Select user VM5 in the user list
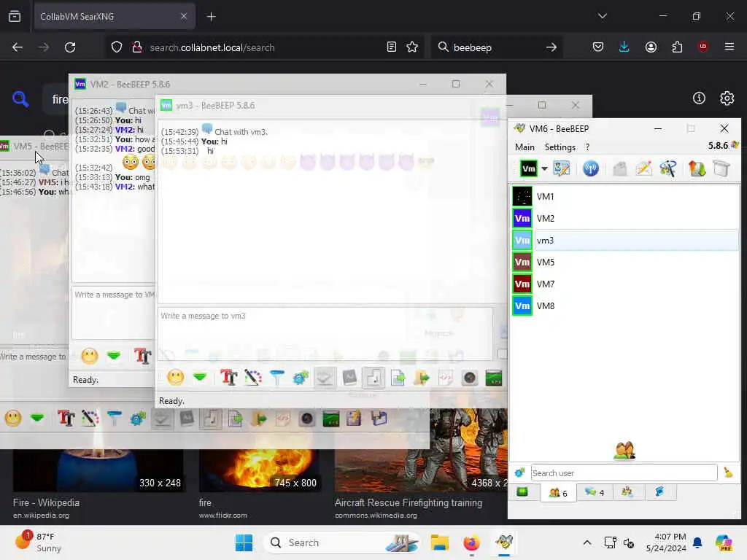Viewport: 747px width, 560px height. (624, 262)
